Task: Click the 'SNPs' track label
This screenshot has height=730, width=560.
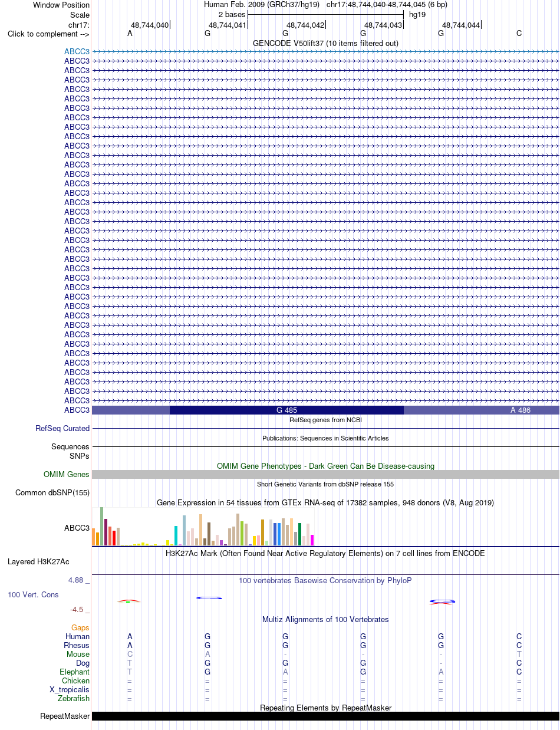Action: (80, 456)
